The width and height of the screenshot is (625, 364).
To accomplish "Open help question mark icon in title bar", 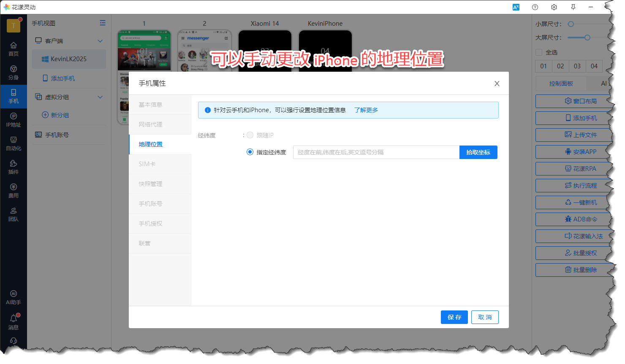I will (535, 7).
